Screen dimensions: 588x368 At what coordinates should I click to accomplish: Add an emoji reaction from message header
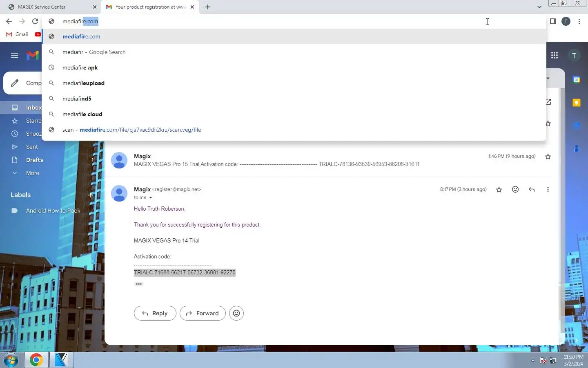point(515,189)
